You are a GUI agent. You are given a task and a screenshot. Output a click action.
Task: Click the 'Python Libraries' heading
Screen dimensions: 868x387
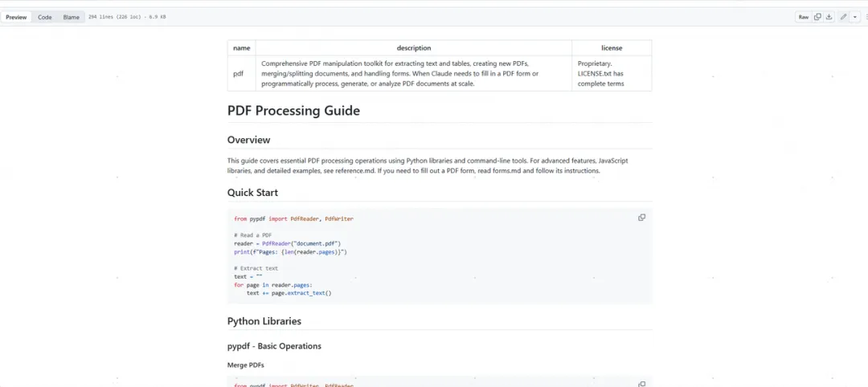(264, 321)
